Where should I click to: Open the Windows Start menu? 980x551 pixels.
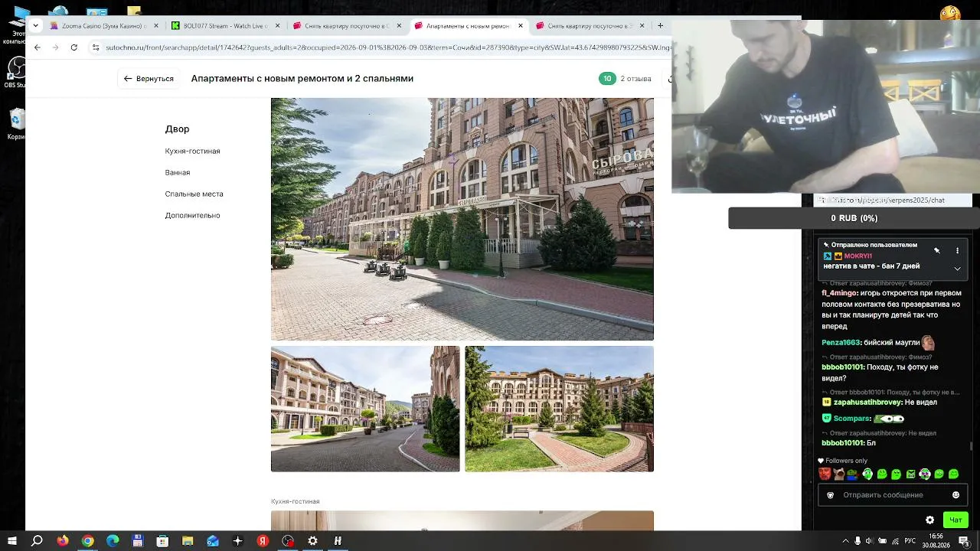click(x=12, y=541)
